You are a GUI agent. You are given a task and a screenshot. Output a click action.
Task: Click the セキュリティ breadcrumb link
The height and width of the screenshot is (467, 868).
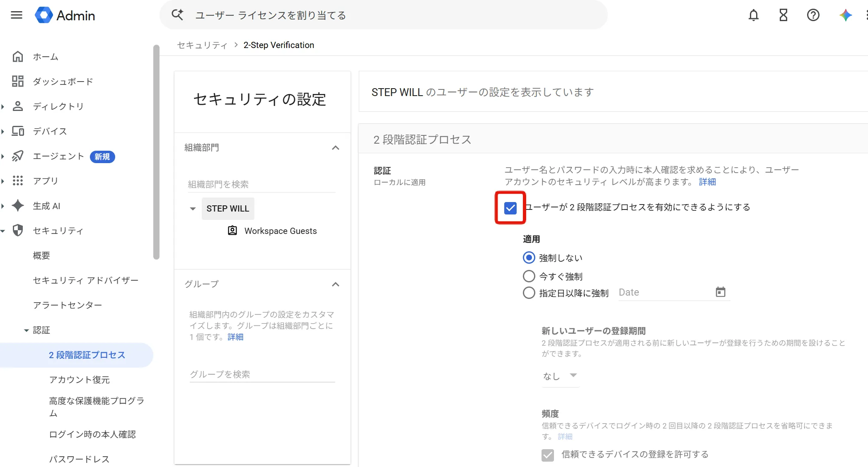tap(202, 45)
